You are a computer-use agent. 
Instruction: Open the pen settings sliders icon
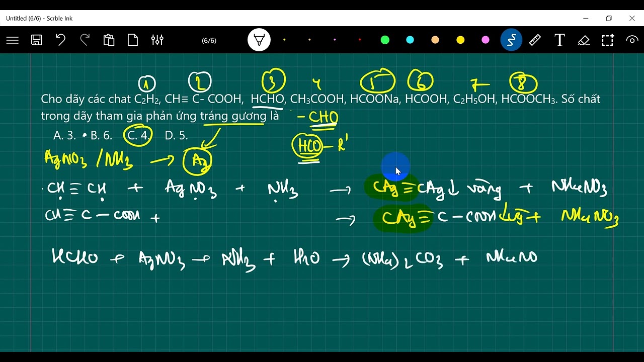coord(157,40)
